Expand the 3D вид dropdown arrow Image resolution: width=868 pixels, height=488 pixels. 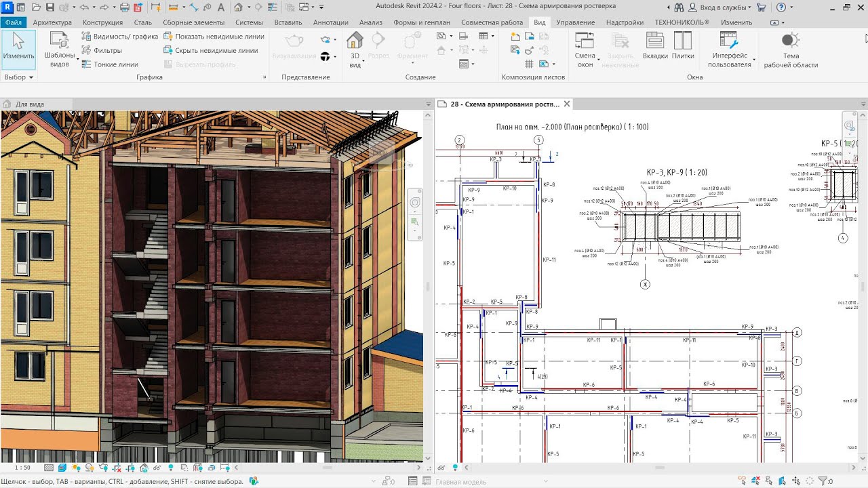click(x=363, y=61)
